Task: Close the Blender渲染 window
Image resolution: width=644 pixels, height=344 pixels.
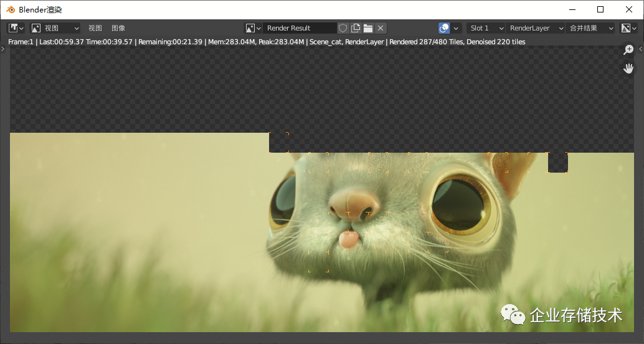Action: tap(629, 9)
